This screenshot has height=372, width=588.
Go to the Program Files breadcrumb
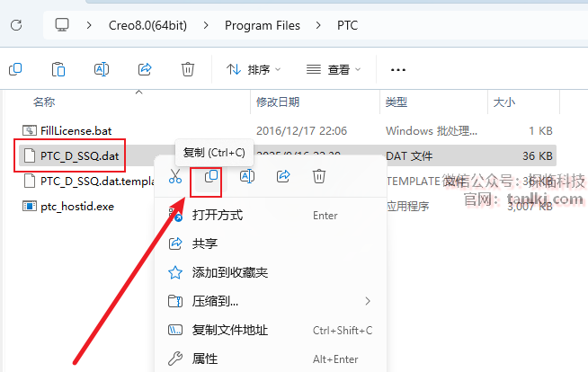tap(263, 25)
